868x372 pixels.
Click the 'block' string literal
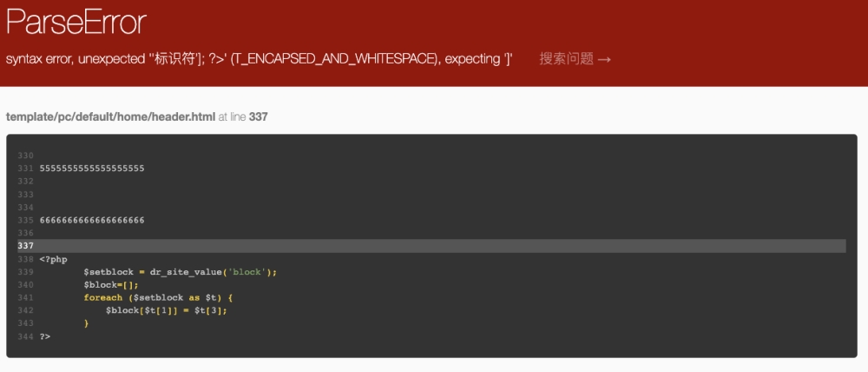(x=247, y=272)
